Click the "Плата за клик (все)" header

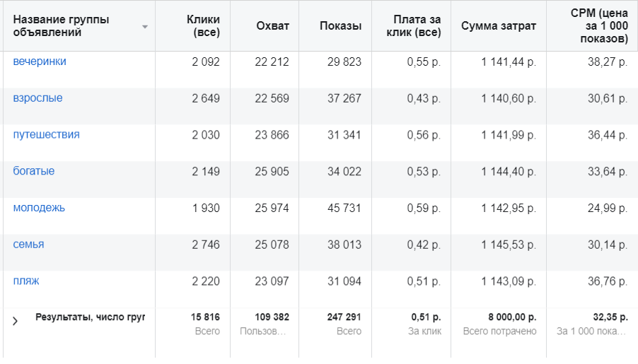pyautogui.click(x=417, y=26)
